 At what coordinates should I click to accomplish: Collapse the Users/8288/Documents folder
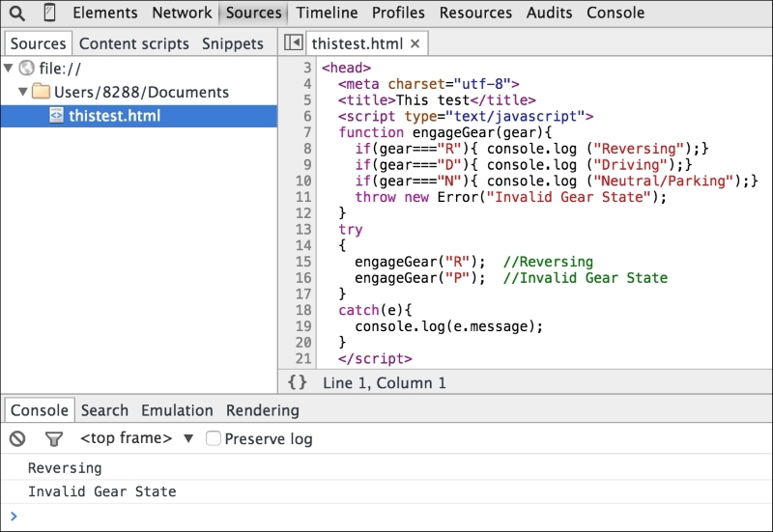pos(22,92)
